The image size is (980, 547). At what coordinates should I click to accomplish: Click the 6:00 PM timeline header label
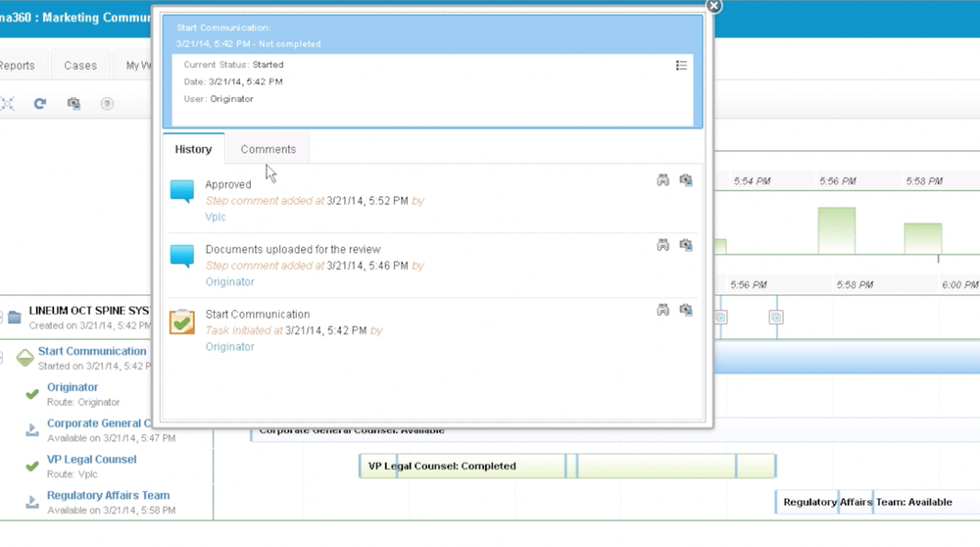(x=960, y=285)
